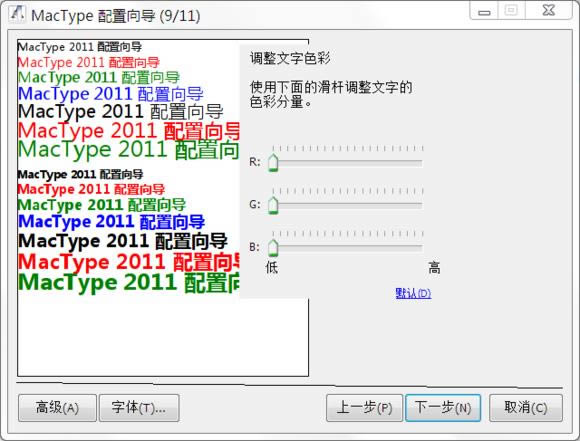Click the disabled maximize window button
Screen dimensions: 580x441
(511, 11)
